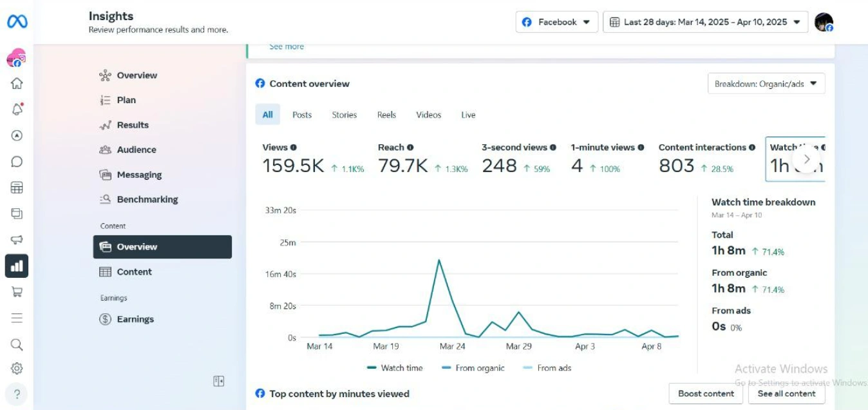
Task: Click the Boost content button
Action: click(x=706, y=394)
